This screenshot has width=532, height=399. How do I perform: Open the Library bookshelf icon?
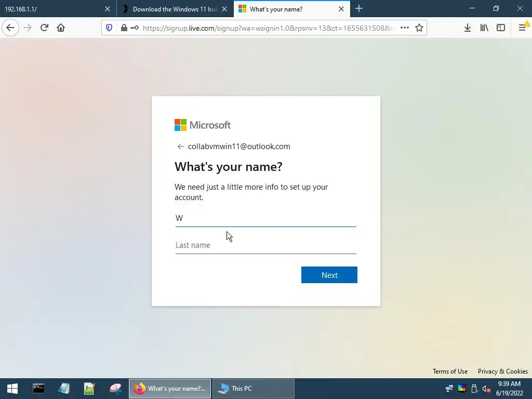(x=484, y=28)
